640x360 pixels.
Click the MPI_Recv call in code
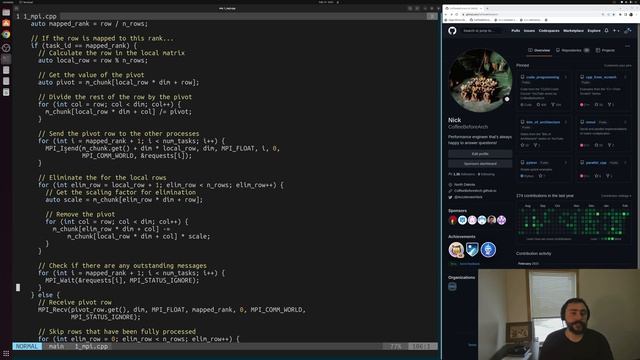click(54, 310)
